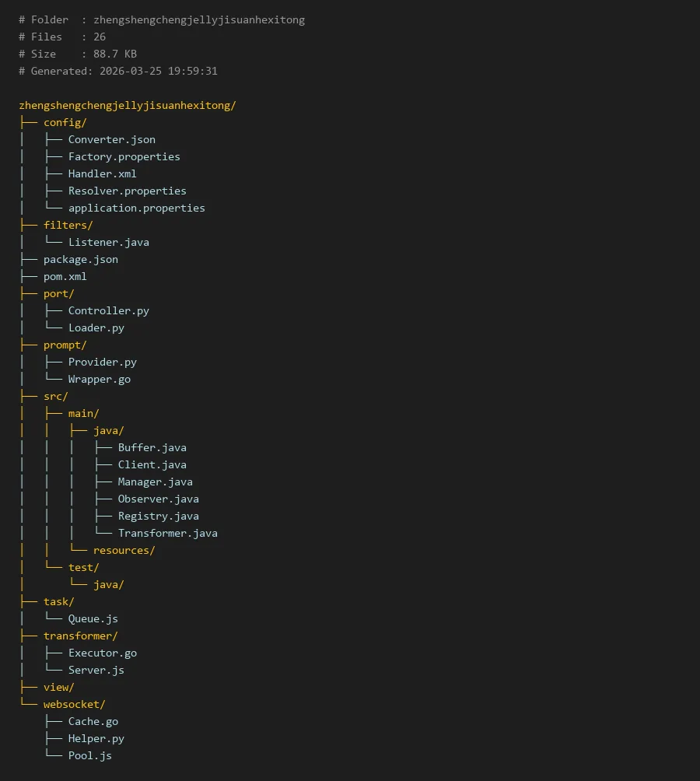This screenshot has width=700, height=781.
Task: Select Pool.js under websocket
Action: coord(89,755)
